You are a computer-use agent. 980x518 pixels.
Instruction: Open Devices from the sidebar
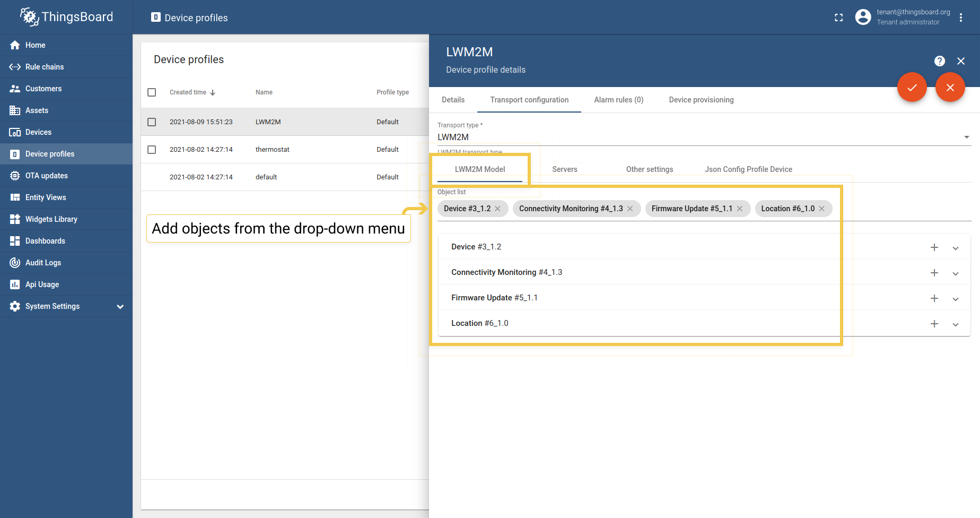click(66, 132)
